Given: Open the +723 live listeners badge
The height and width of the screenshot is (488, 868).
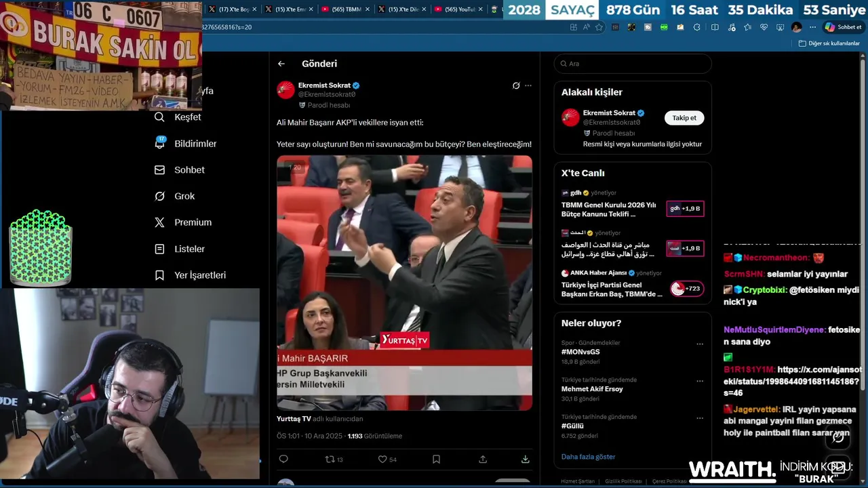Looking at the screenshot, I should [686, 289].
